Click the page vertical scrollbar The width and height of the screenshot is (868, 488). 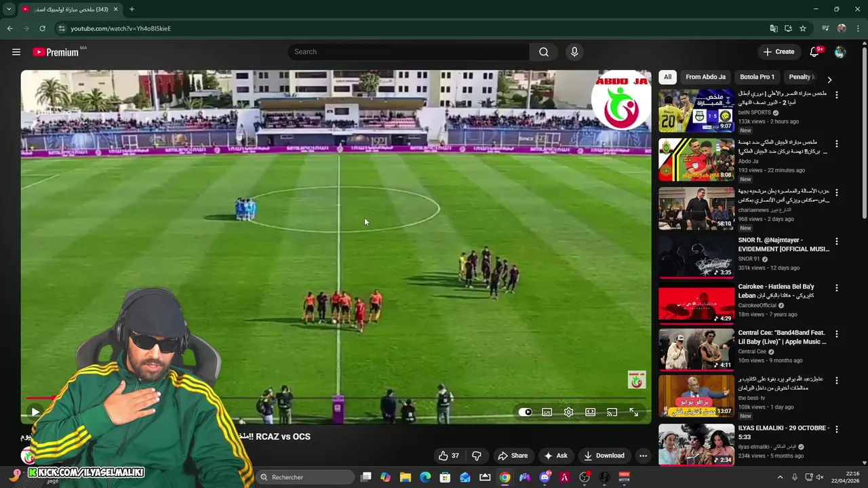tap(864, 132)
